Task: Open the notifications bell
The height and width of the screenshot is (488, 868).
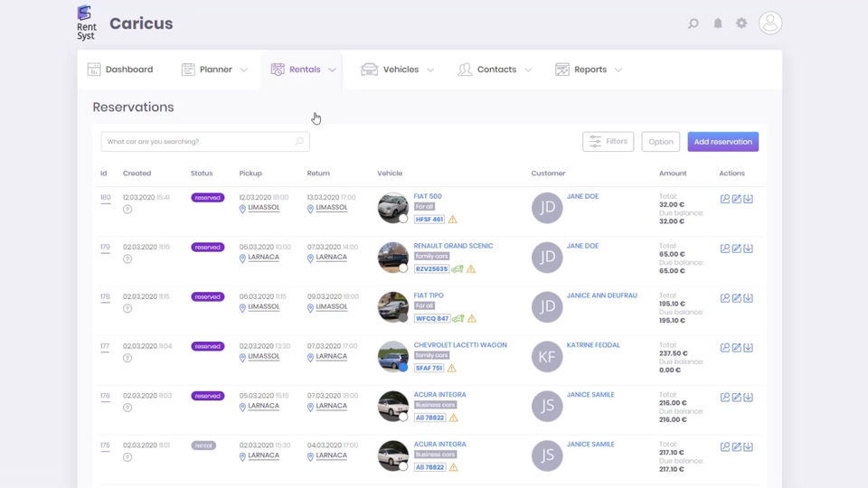Action: tap(717, 23)
